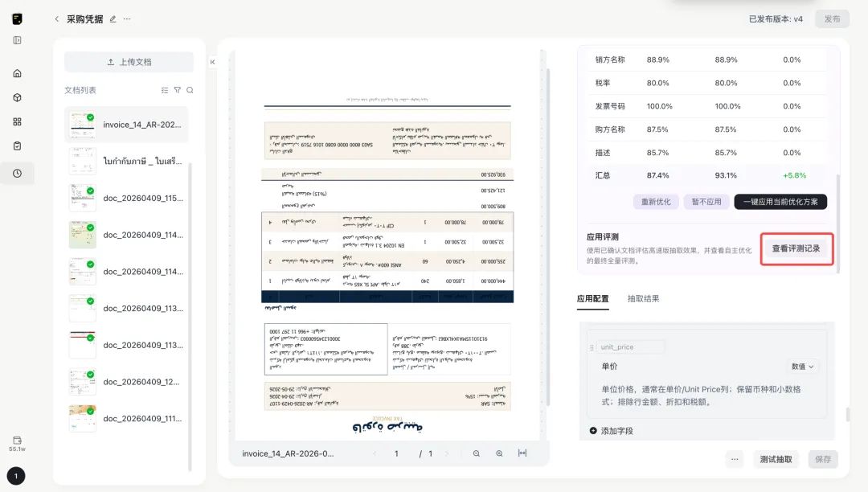Image resolution: width=868 pixels, height=492 pixels.
Task: Edit the 采购凭据 title with pencil icon
Action: (x=113, y=18)
